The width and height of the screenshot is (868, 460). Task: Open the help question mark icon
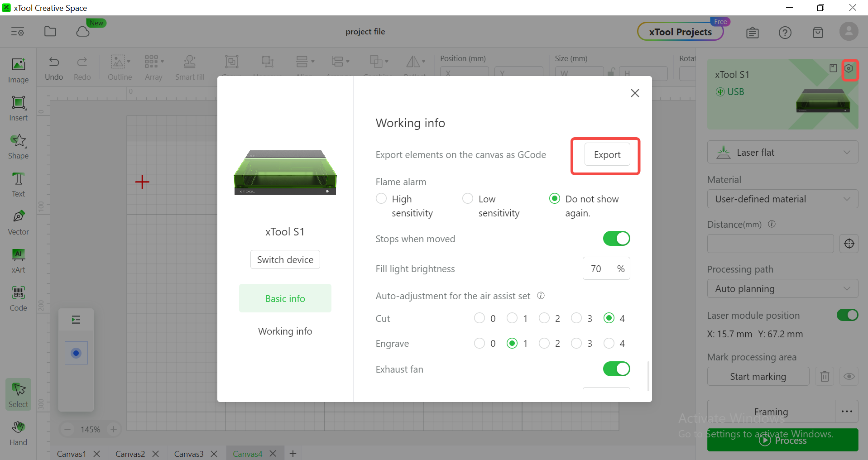(785, 33)
